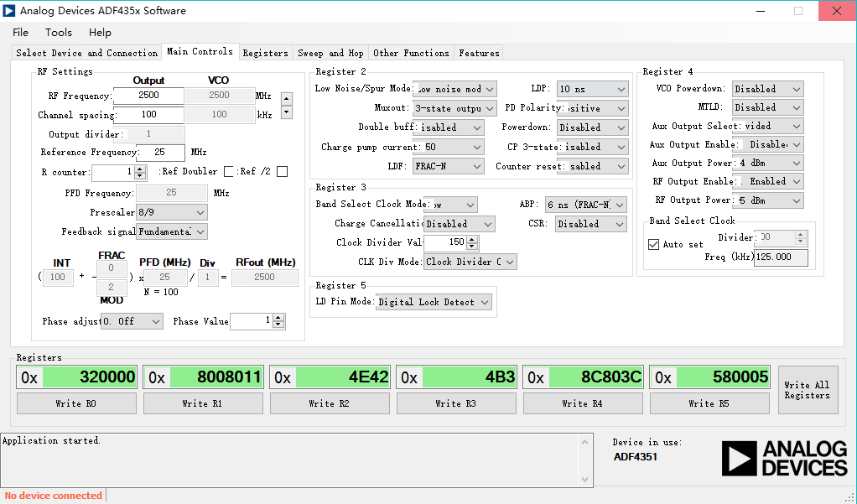The height and width of the screenshot is (504, 857).
Task: Click the Analog Devices logo in title bar
Action: [x=9, y=11]
